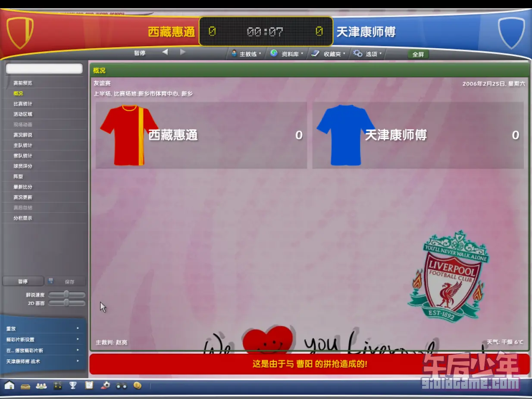Click the blue away team shield
The height and width of the screenshot is (399, 532).
[x=511, y=33]
